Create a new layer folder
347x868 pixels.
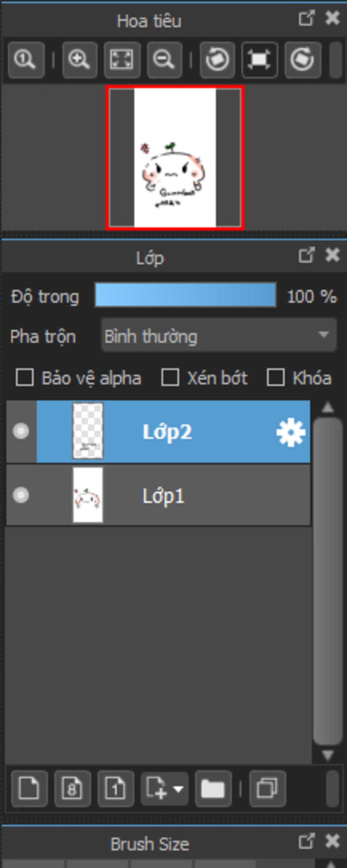pos(213,789)
